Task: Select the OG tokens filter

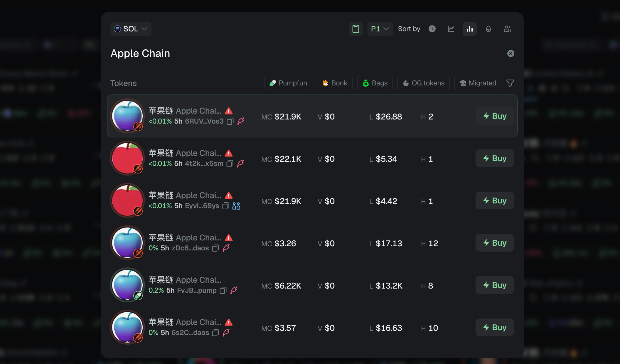Action: coord(423,83)
